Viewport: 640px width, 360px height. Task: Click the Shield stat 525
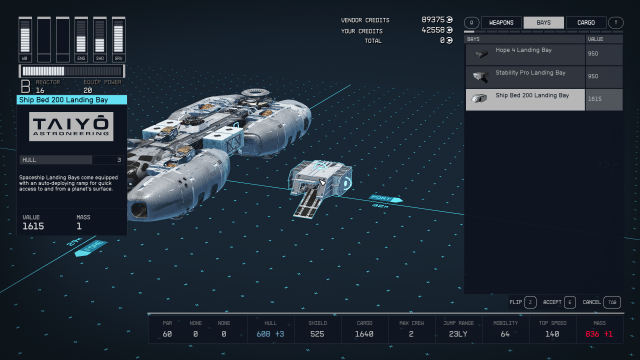tap(317, 334)
